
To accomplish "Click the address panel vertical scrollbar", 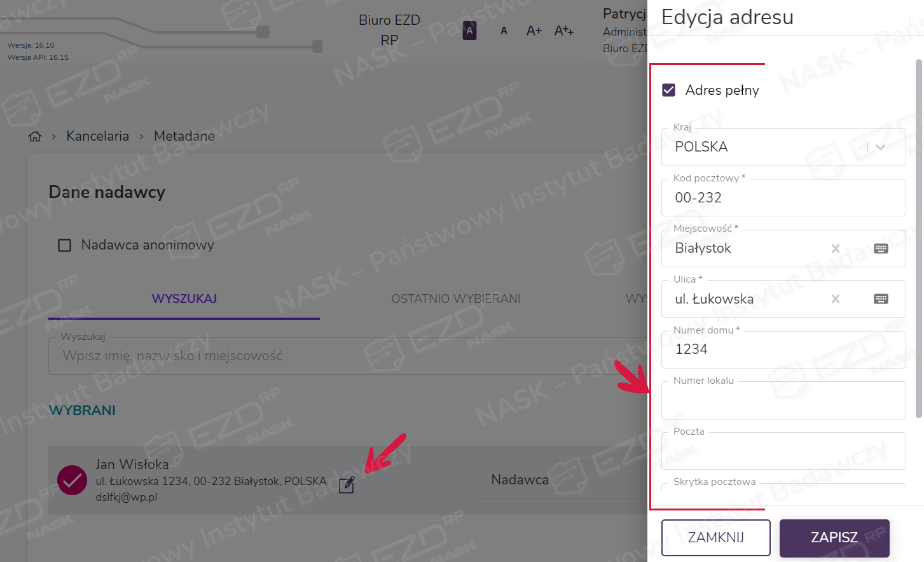I will pyautogui.click(x=918, y=239).
